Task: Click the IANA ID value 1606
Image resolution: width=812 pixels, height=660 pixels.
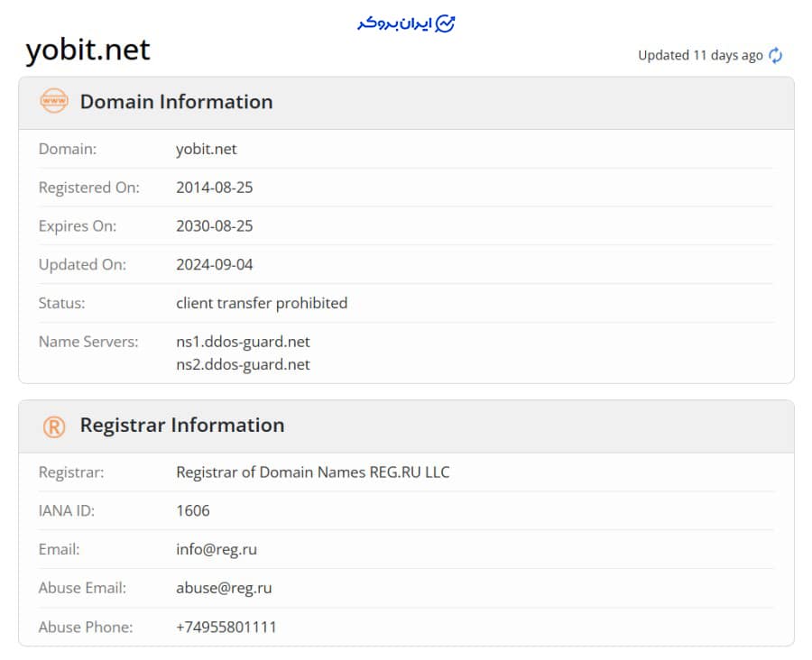Action: 192,511
